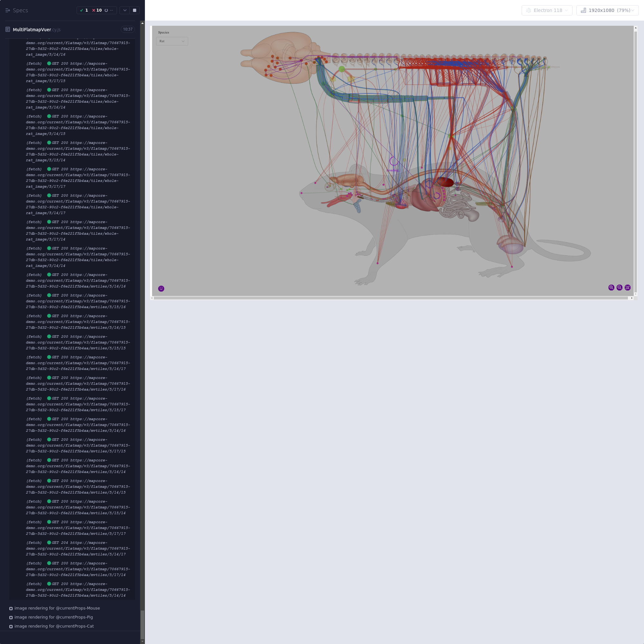Toggle the currentProps-Mouse test entry
This screenshot has height=644, width=644.
pyautogui.click(x=57, y=608)
